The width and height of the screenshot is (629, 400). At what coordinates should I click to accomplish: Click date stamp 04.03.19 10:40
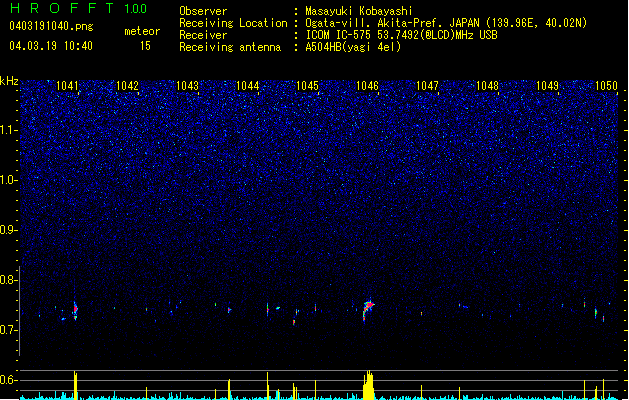click(x=51, y=46)
